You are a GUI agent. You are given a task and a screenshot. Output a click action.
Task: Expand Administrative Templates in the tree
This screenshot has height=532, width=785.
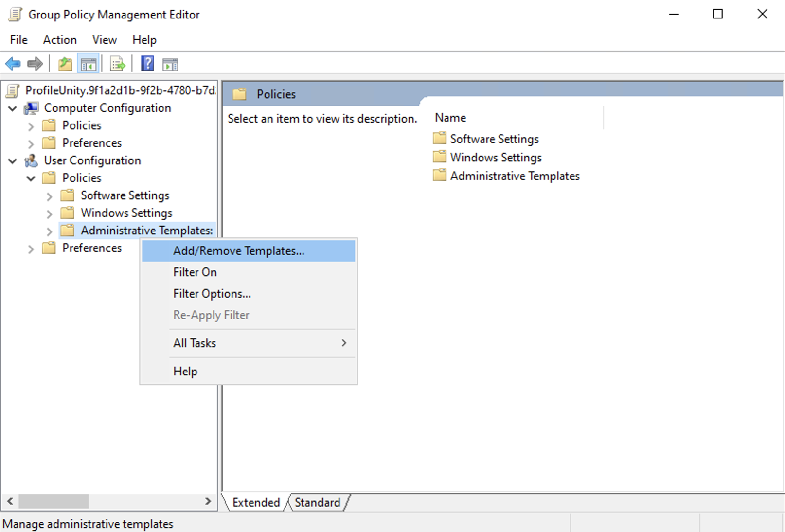point(49,231)
